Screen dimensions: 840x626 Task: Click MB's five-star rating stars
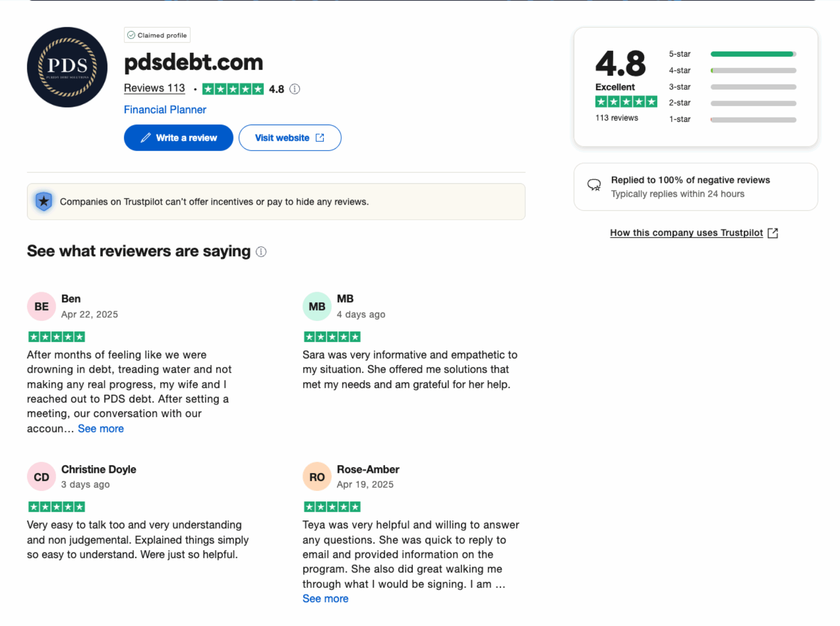pos(332,336)
